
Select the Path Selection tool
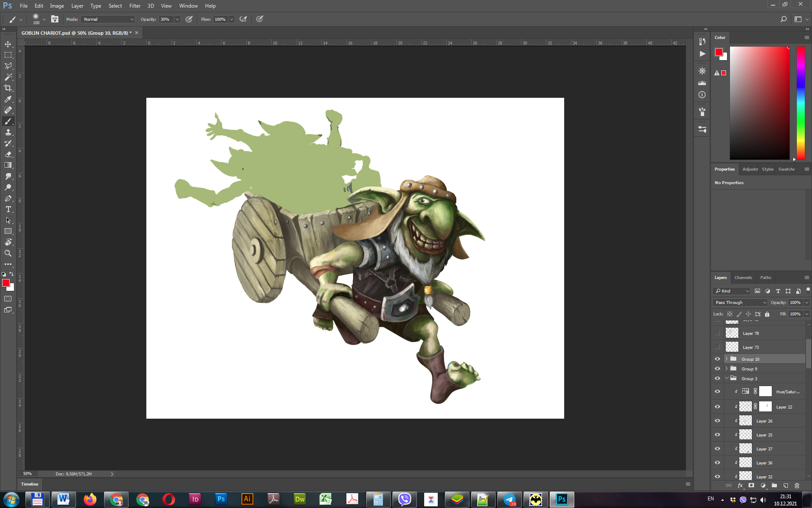click(x=8, y=220)
